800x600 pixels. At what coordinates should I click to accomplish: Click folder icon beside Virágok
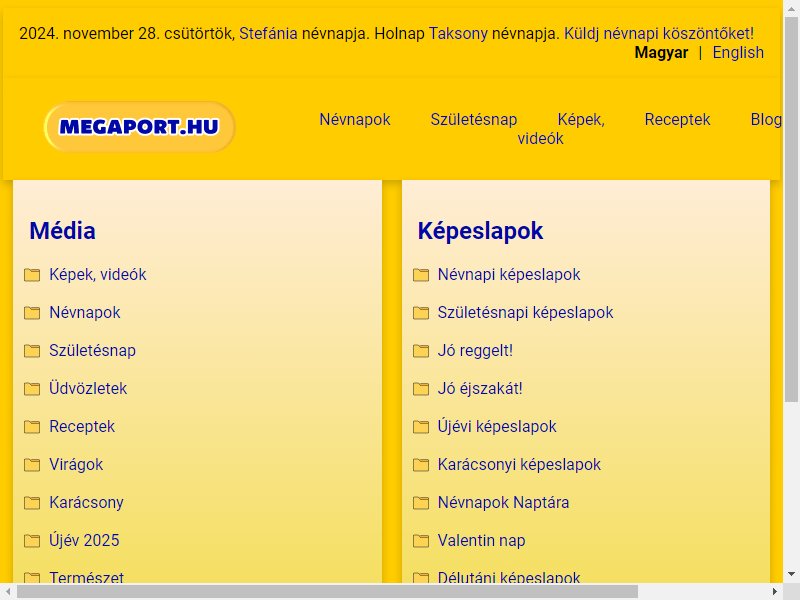coord(32,465)
